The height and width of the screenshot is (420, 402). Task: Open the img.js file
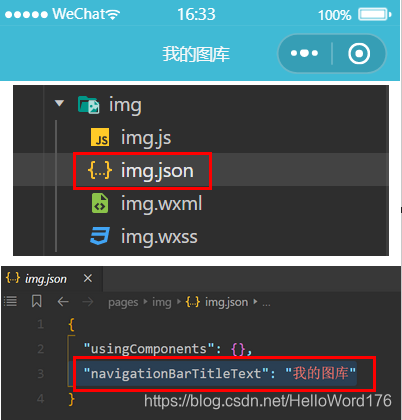pos(146,138)
